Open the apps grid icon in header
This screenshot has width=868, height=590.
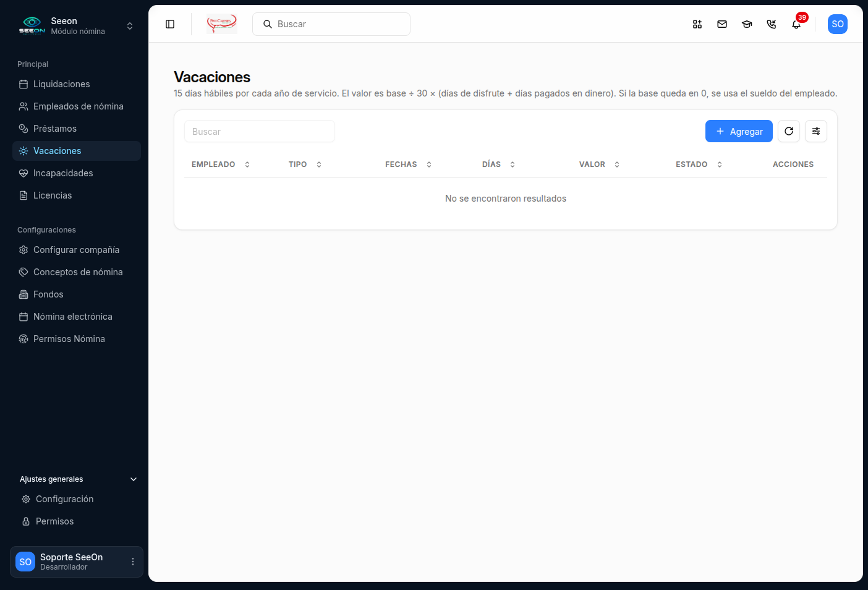pos(697,24)
